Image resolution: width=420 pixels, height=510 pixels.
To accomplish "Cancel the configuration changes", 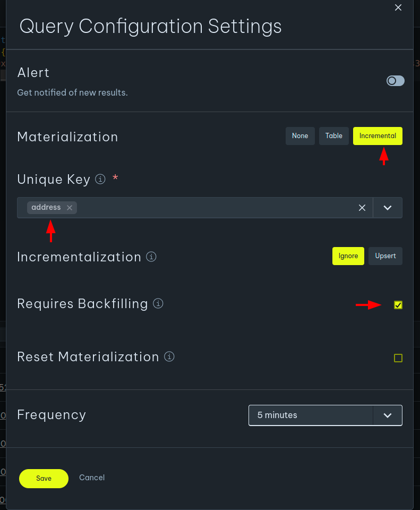I will (92, 478).
